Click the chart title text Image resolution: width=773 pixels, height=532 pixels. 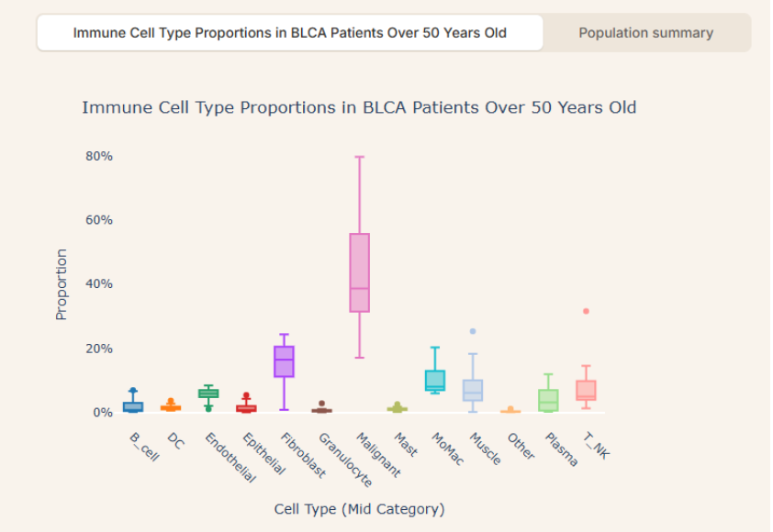pos(359,107)
